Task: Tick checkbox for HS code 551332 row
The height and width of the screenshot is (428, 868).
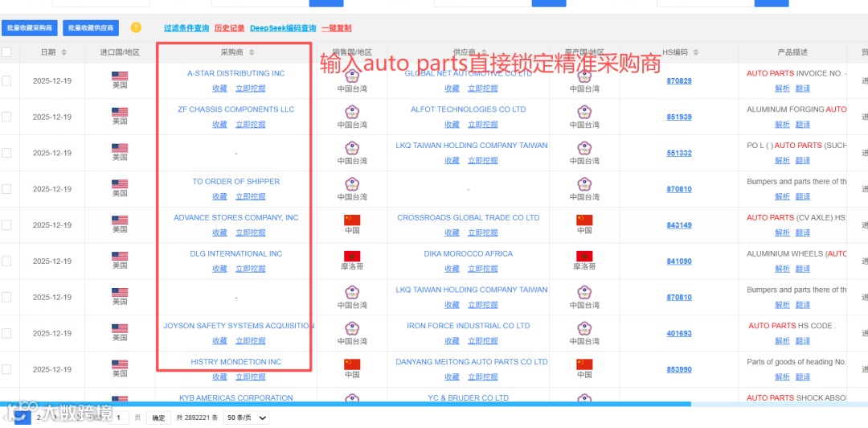Action: click(6, 153)
